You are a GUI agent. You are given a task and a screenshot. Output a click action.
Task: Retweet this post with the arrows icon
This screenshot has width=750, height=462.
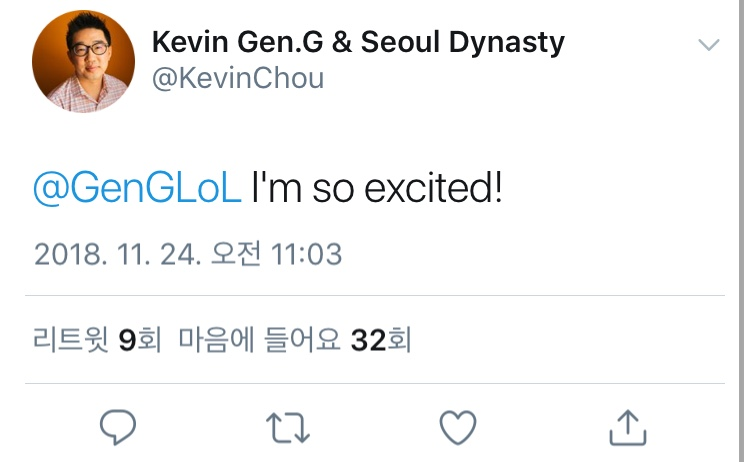coord(289,427)
